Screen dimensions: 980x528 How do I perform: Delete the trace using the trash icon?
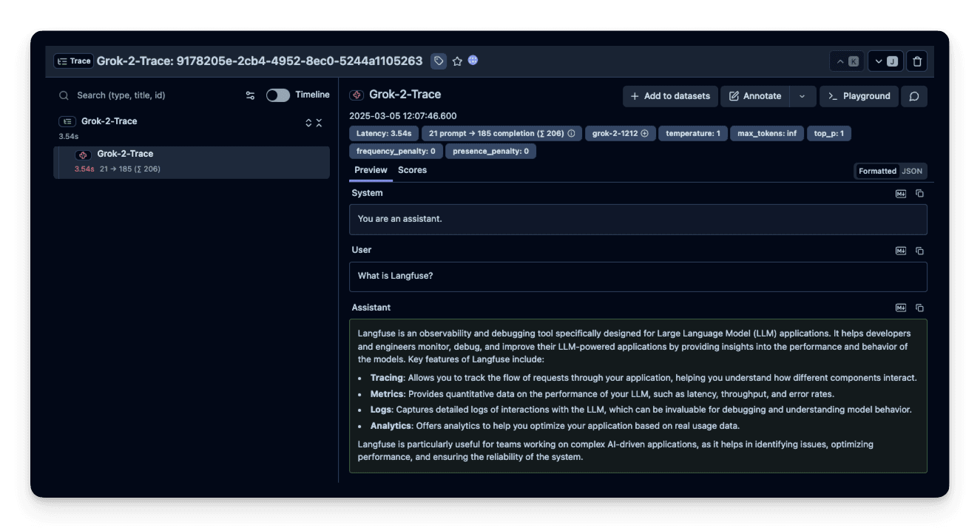pos(917,61)
